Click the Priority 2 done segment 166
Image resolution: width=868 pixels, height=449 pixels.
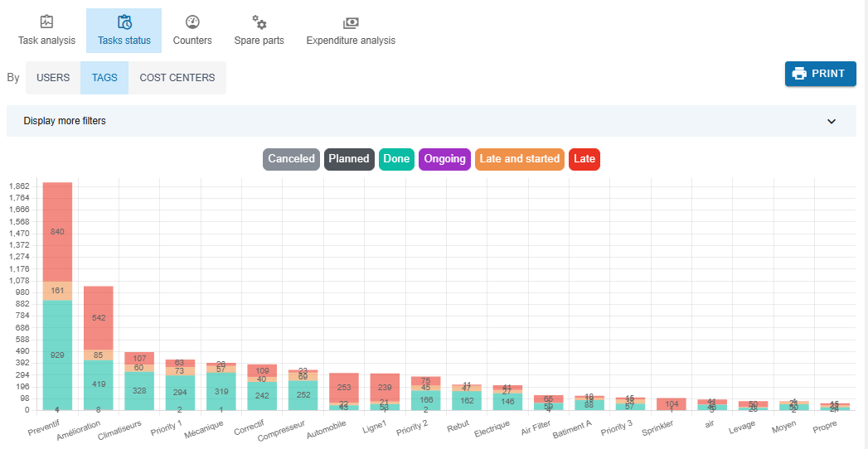[426, 400]
